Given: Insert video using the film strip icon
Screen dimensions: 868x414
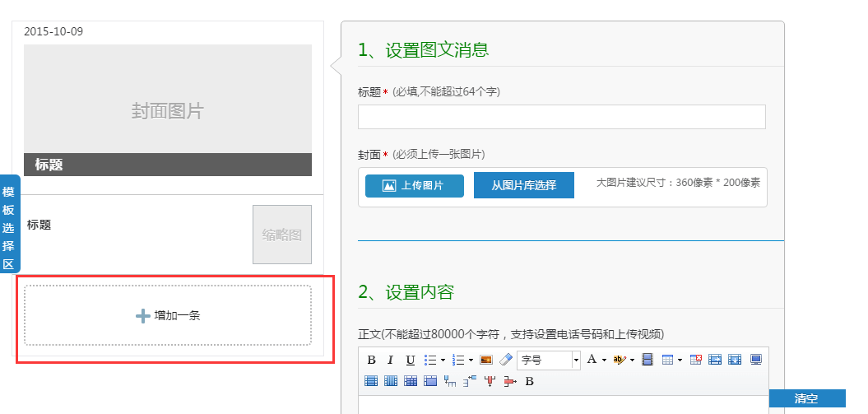Looking at the screenshot, I should point(648,361).
